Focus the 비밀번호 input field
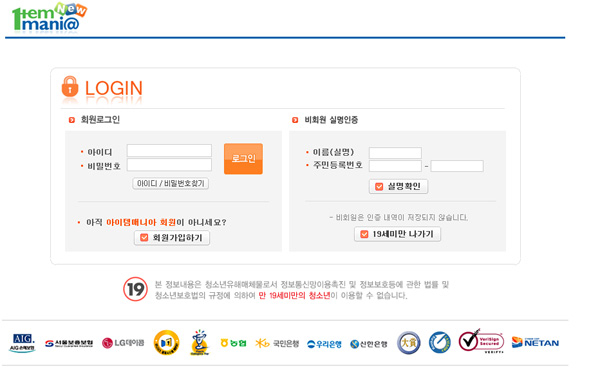This screenshot has height=372, width=600. pyautogui.click(x=169, y=165)
